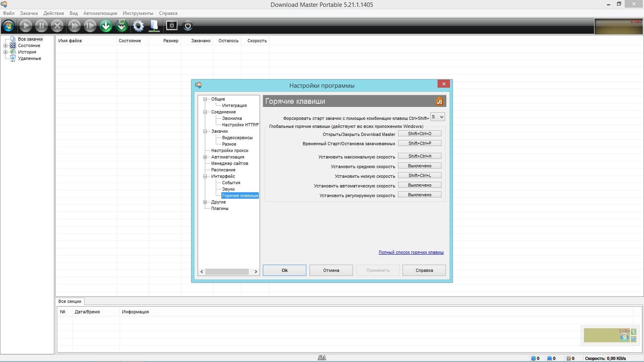Select Звуки in the settings tree
The width and height of the screenshot is (644, 362).
tap(228, 189)
